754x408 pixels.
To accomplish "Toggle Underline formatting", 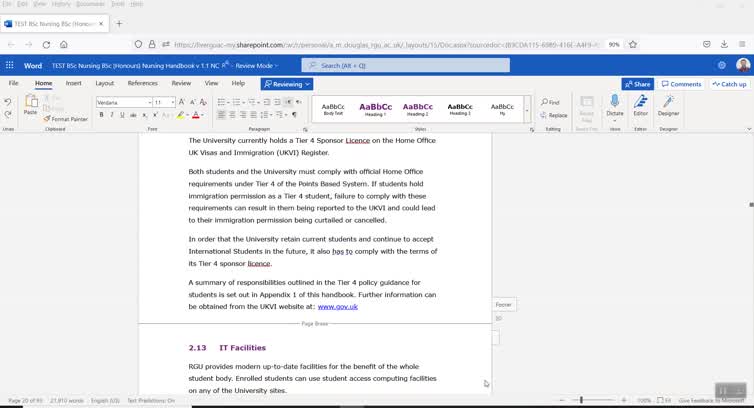I will pos(121,115).
